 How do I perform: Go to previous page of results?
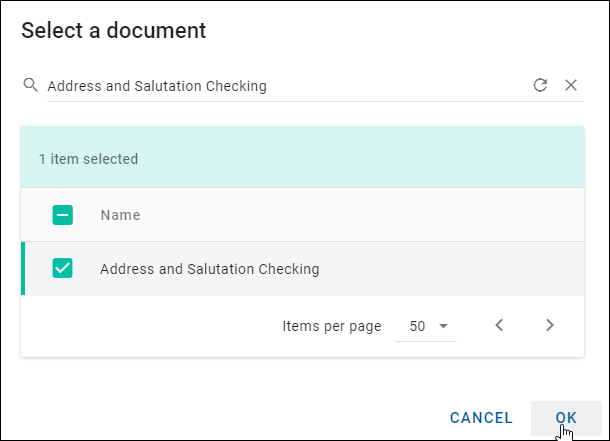tap(499, 325)
